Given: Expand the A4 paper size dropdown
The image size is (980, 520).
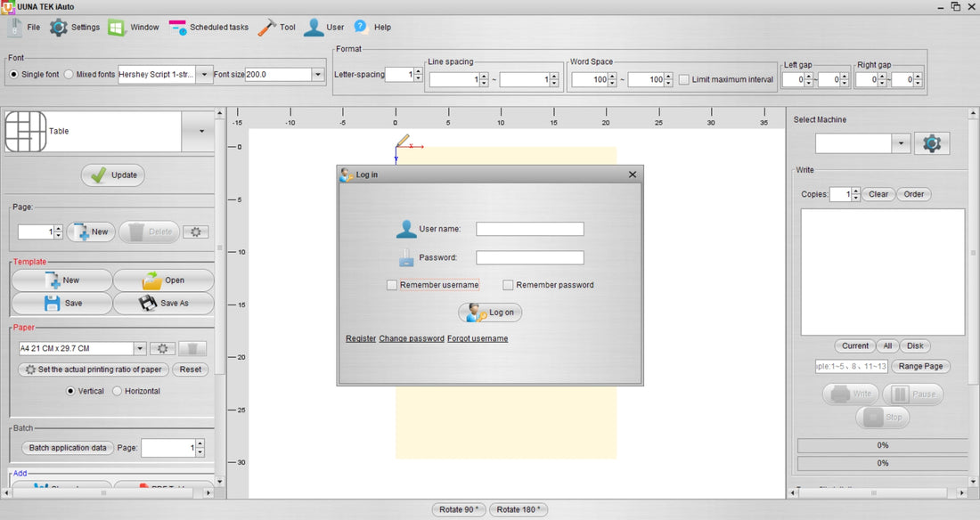Looking at the screenshot, I should click(x=138, y=348).
